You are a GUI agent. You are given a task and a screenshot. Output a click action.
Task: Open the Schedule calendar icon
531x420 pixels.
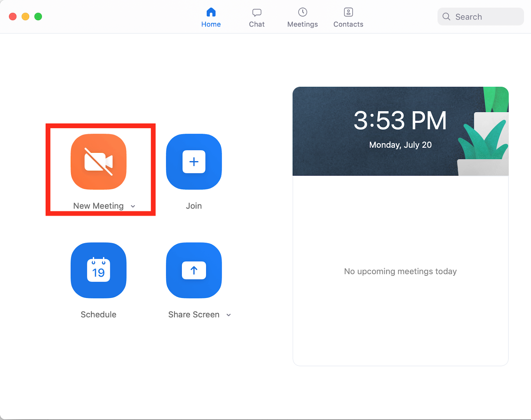click(98, 270)
